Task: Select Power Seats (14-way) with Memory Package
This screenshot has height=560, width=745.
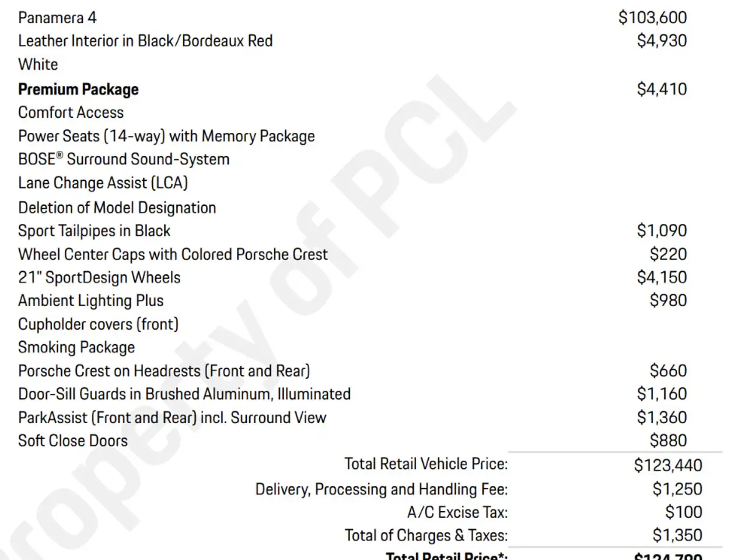Action: 166,136
